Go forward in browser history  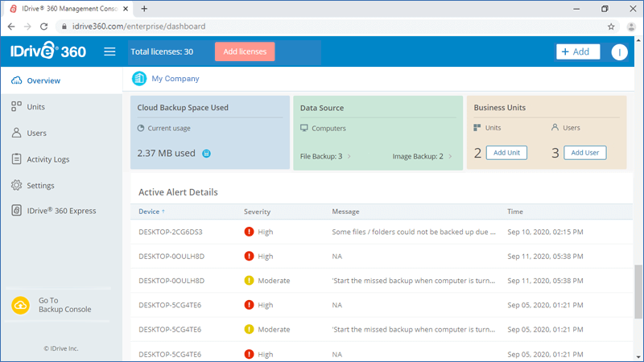pos(27,27)
